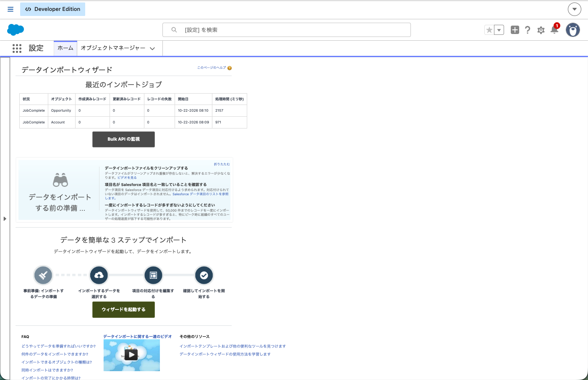This screenshot has width=588, height=380.
Task: Click the ウィザードを起動する button
Action: (x=123, y=310)
